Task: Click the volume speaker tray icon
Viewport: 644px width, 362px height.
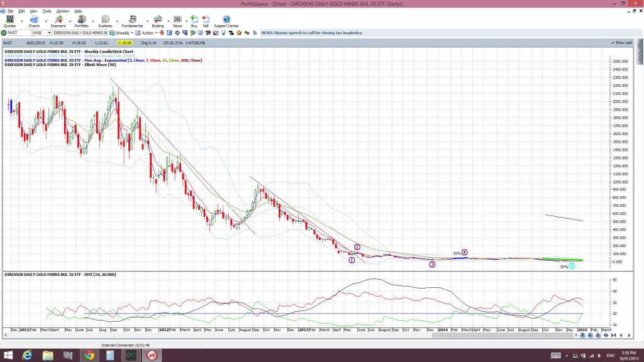Action: [599, 356]
